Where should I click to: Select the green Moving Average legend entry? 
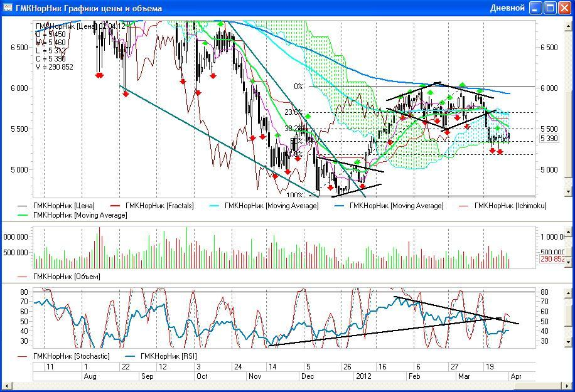click(x=72, y=215)
